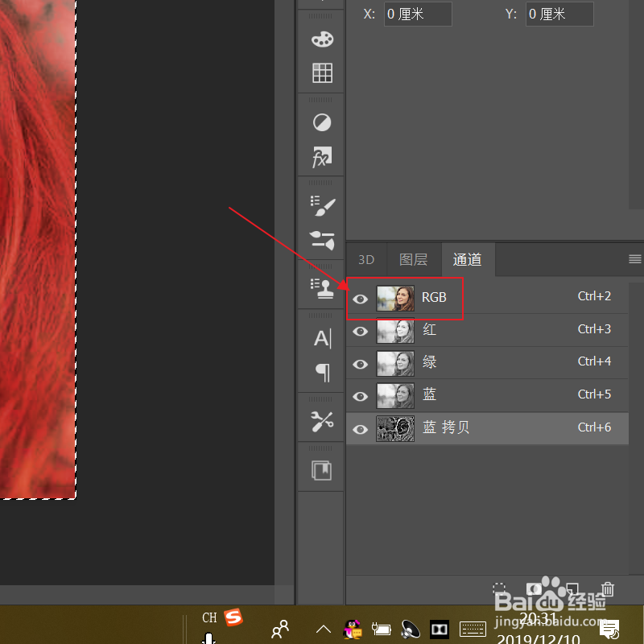Open the volume speaker tray icon
Image resolution: width=644 pixels, height=644 pixels.
pyautogui.click(x=411, y=629)
